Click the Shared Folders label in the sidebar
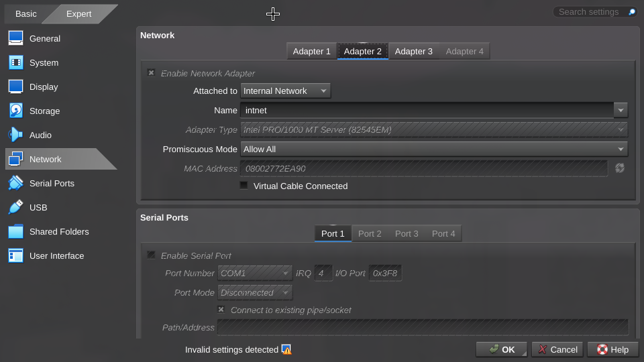 (59, 231)
